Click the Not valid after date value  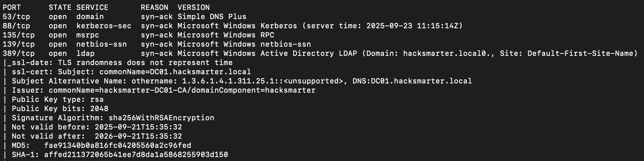click(138, 136)
